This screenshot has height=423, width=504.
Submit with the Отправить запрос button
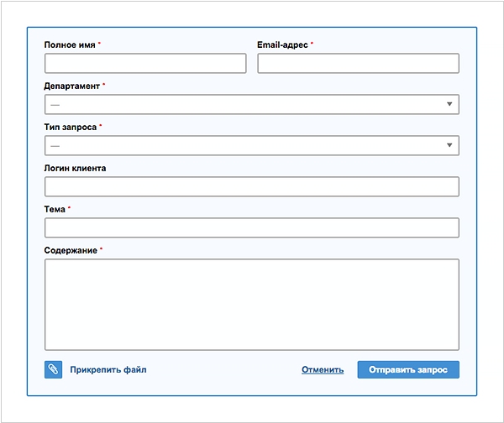pyautogui.click(x=408, y=369)
